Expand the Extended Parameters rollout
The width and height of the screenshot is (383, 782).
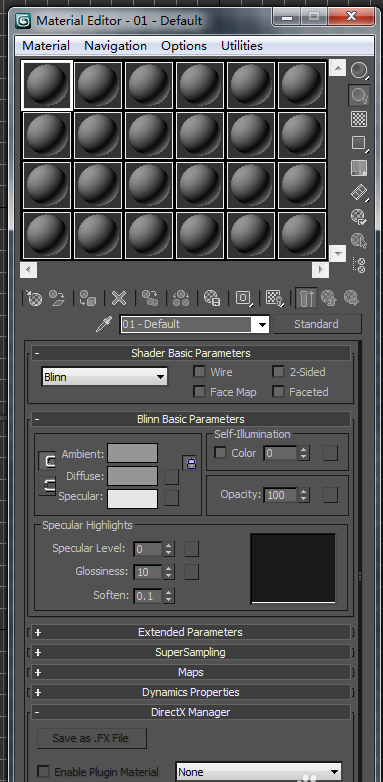coord(191,632)
